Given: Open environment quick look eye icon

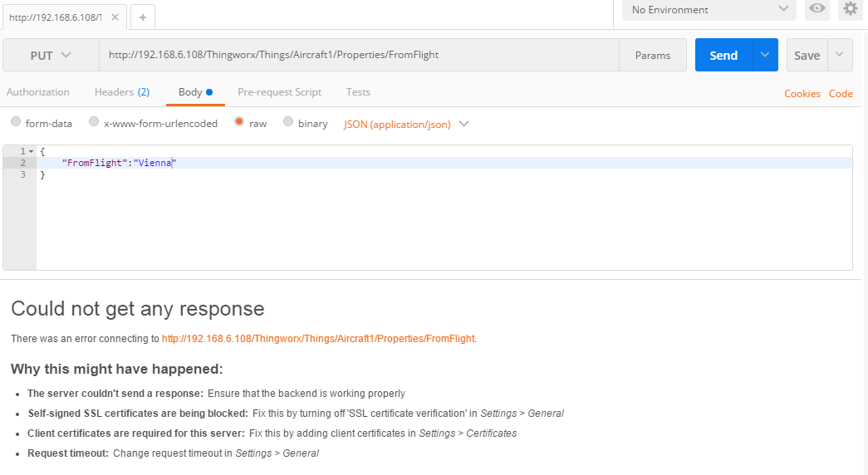Looking at the screenshot, I should (x=817, y=9).
